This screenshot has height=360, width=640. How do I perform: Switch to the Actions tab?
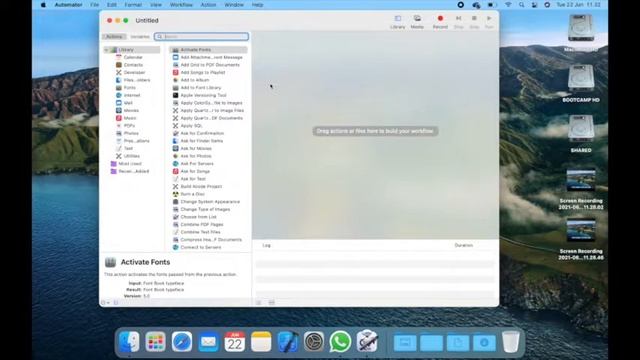point(114,37)
